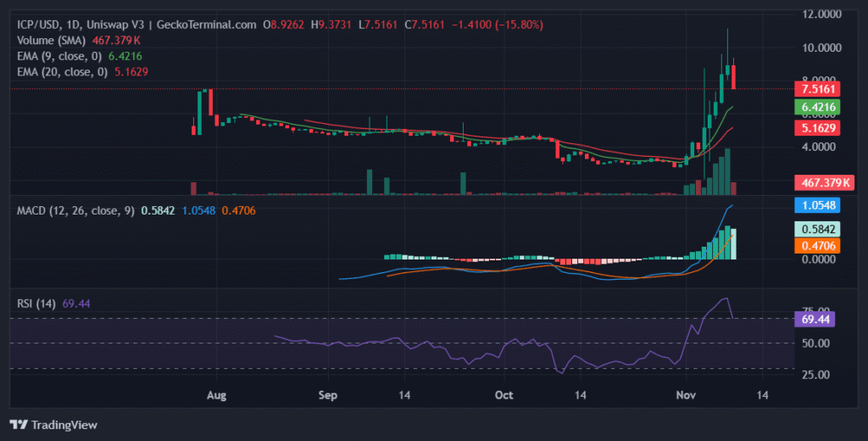The image size is (868, 441).
Task: Click the 50.00 RSI axis label
Action: click(x=815, y=343)
